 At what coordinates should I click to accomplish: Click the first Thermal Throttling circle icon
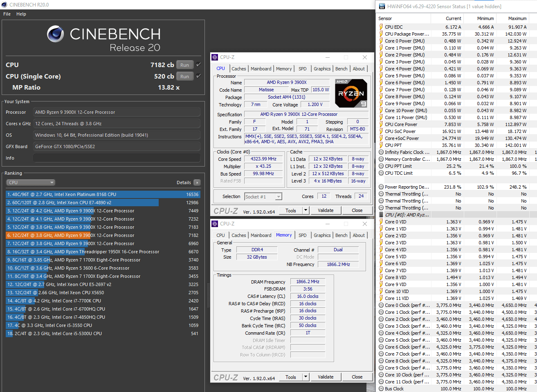click(381, 194)
